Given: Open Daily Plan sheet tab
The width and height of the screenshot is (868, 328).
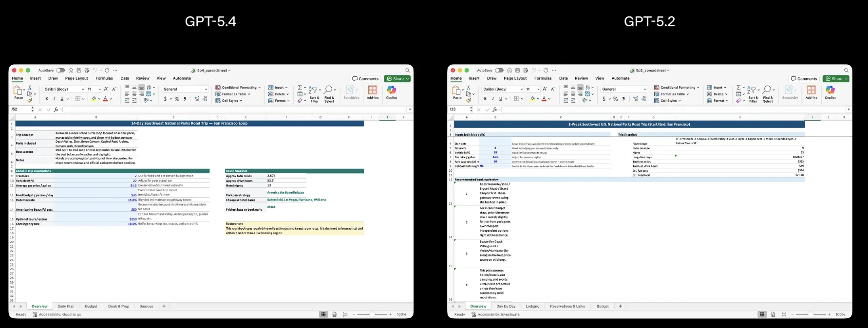Looking at the screenshot, I should click(x=66, y=306).
